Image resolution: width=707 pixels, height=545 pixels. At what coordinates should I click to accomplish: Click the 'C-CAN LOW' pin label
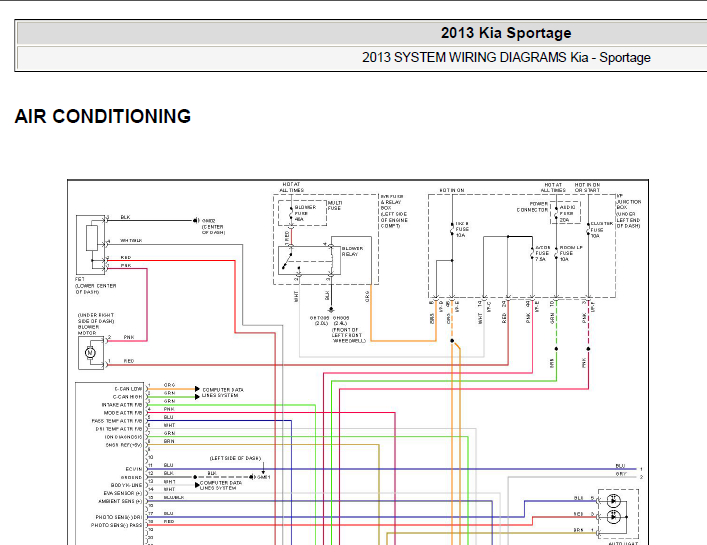[128, 389]
